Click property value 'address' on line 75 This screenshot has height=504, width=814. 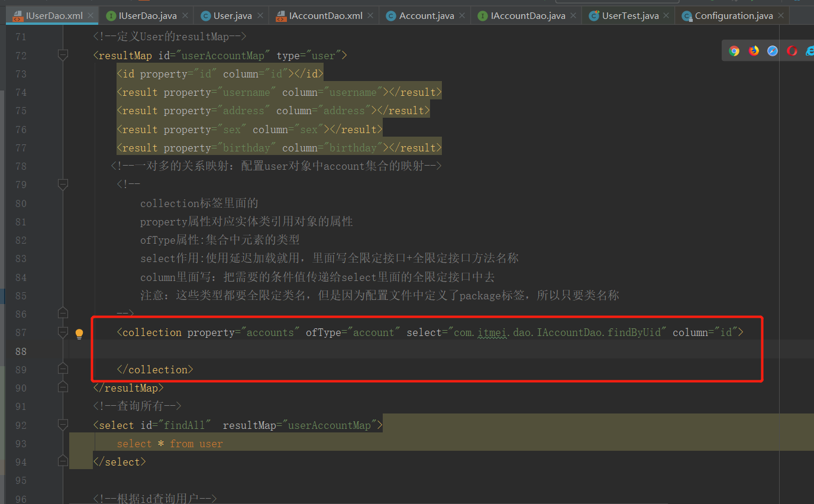(x=244, y=111)
